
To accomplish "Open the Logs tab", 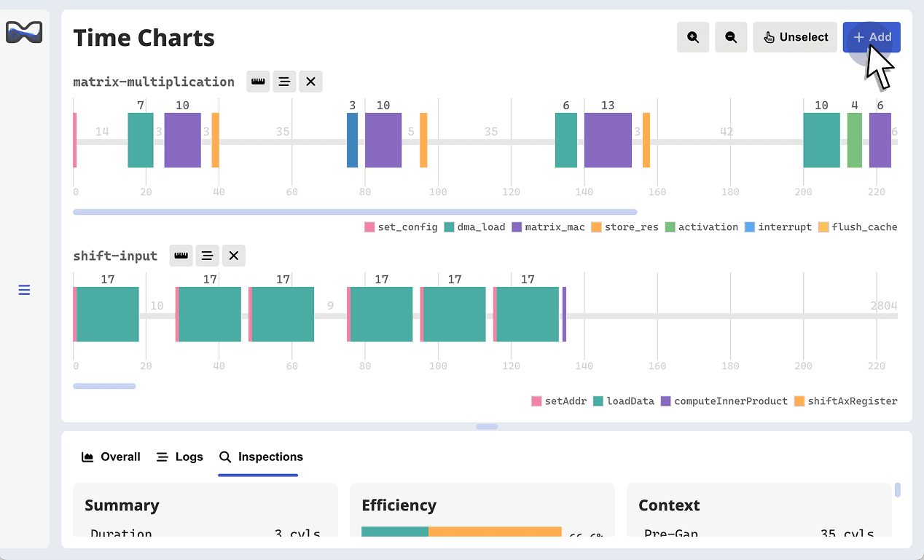I will click(x=180, y=457).
